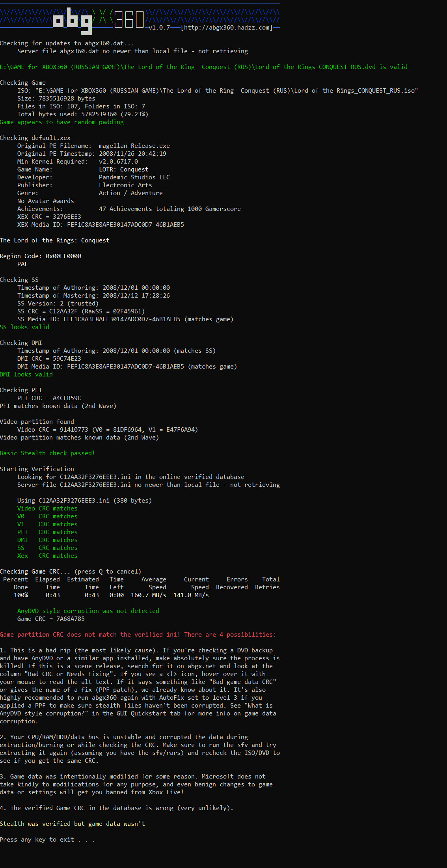Click 'PFI CRC matches' line
This screenshot has width=447, height=868.
tap(47, 532)
